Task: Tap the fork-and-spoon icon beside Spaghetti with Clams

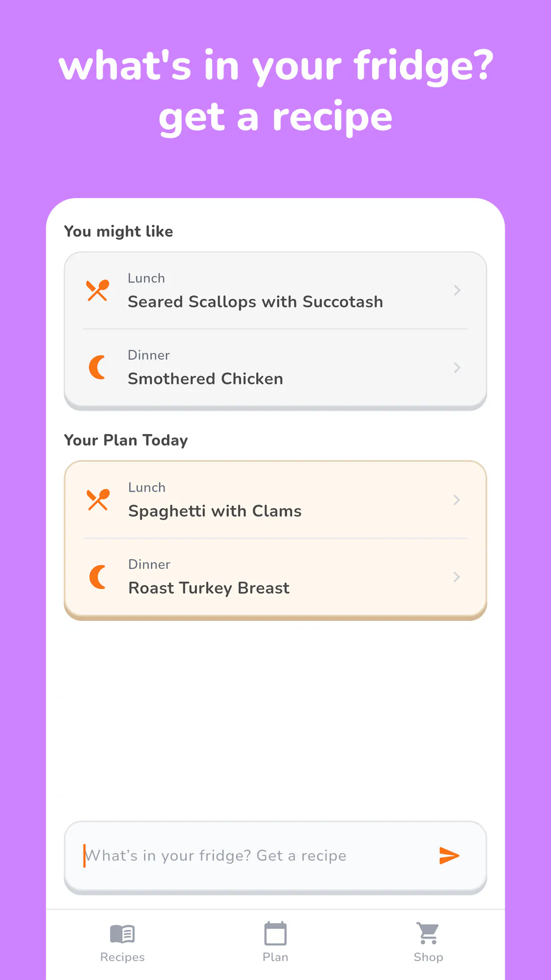Action: pyautogui.click(x=98, y=500)
